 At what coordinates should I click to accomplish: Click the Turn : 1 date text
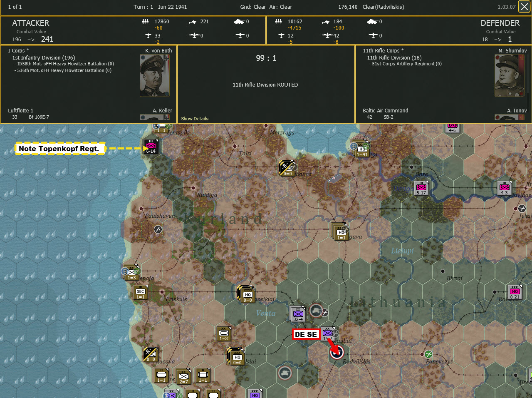[x=160, y=7]
